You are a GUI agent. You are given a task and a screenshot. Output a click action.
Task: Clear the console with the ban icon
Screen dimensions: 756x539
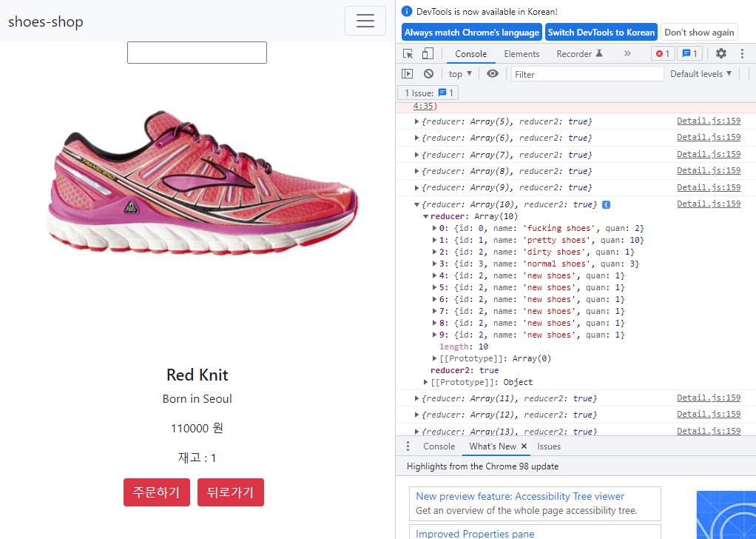pyautogui.click(x=429, y=73)
